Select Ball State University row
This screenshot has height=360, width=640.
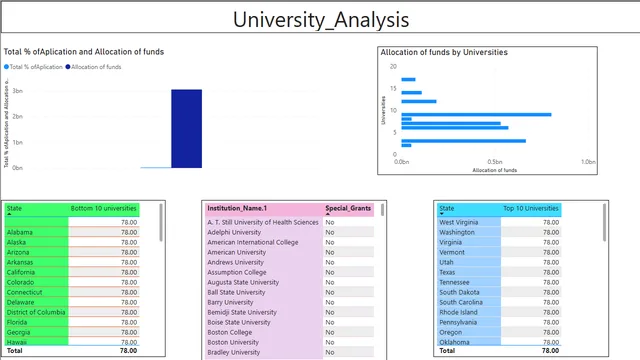[x=290, y=292]
